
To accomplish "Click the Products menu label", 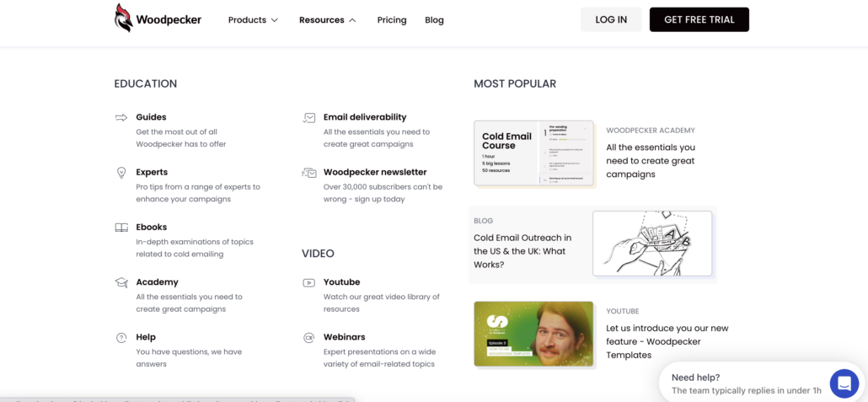I will coord(247,20).
